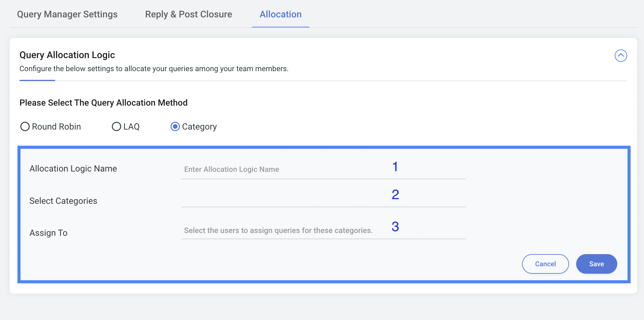The image size is (644, 320).
Task: Open the Assign To users field
Action: pos(323,230)
